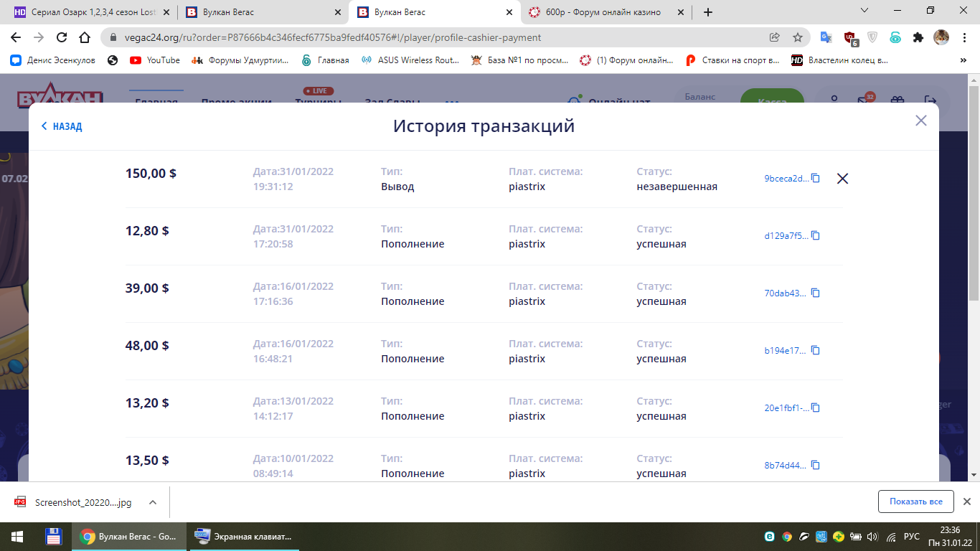Open the Властелин колец bookmark
The height and width of the screenshot is (551, 980).
(839, 60)
